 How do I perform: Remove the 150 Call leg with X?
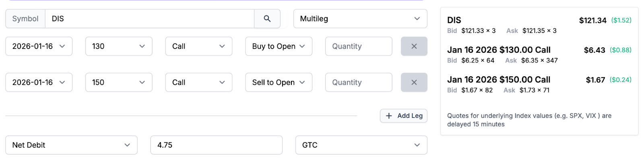pyautogui.click(x=414, y=82)
